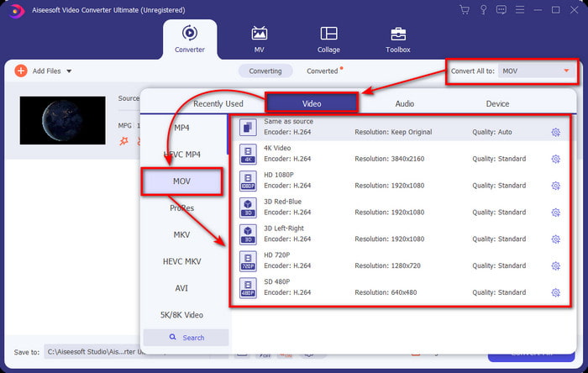Open settings gear for HD 720P
Viewport: 588px width, 373px height.
(556, 265)
